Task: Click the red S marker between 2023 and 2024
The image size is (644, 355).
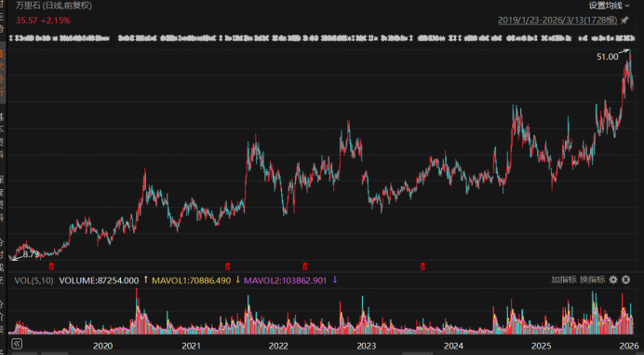Action: pyautogui.click(x=423, y=266)
